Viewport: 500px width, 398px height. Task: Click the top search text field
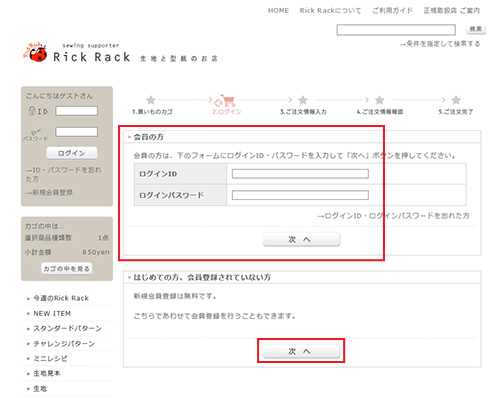point(396,30)
